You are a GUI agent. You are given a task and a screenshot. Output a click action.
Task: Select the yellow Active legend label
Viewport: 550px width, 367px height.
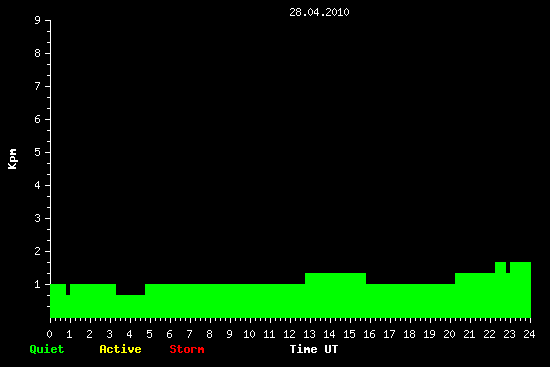click(120, 349)
